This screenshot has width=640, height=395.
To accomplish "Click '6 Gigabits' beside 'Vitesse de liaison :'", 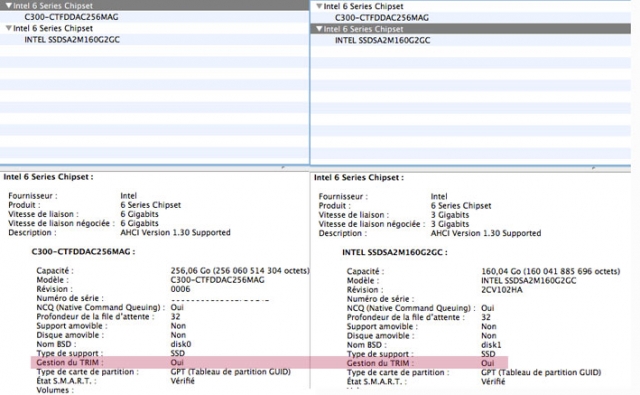I will click(140, 214).
